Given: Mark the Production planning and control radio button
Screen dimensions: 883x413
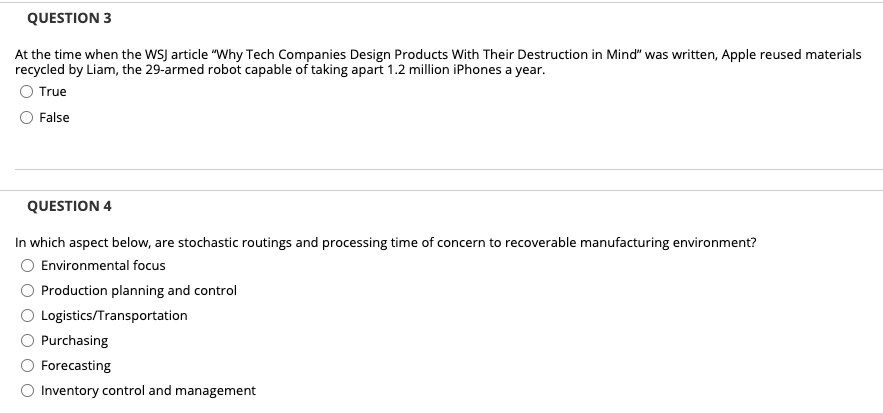Looking at the screenshot, I should (x=28, y=291).
